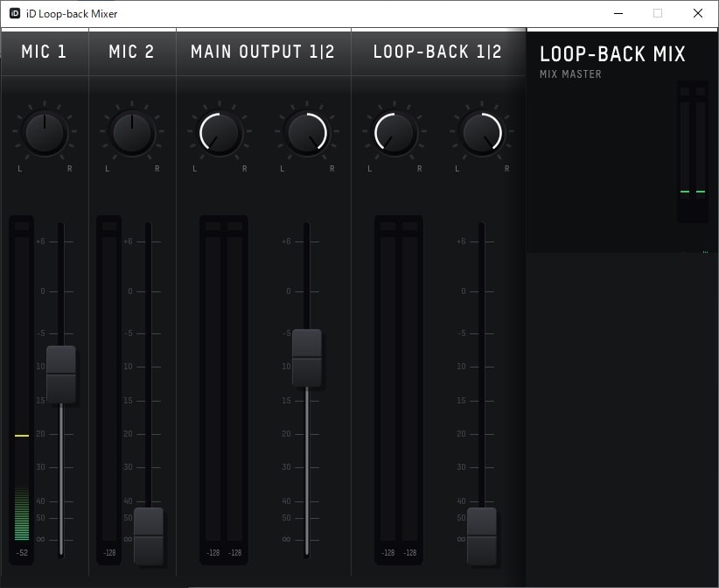The image size is (719, 588).
Task: Grab the MIC 1 volume fader handle
Action: point(61,374)
